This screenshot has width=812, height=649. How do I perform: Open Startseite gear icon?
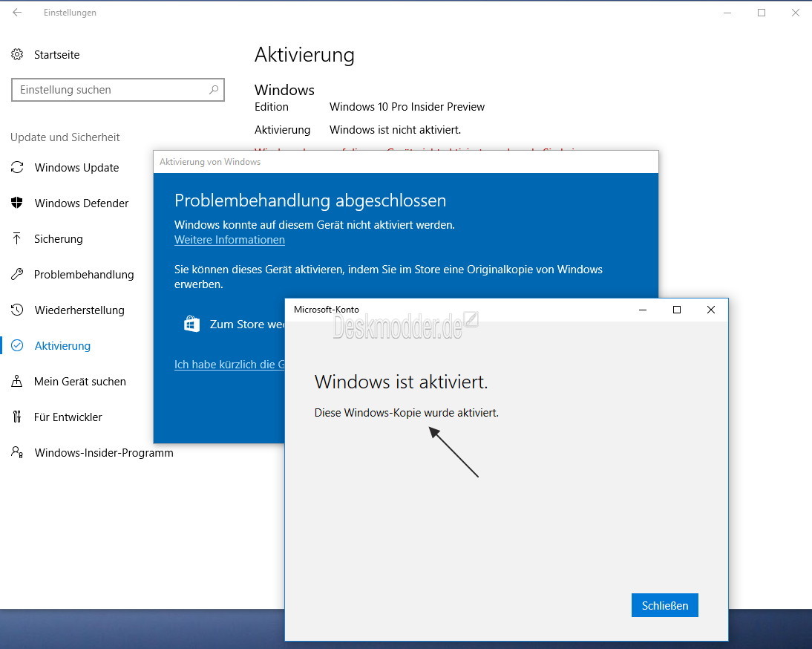[17, 54]
